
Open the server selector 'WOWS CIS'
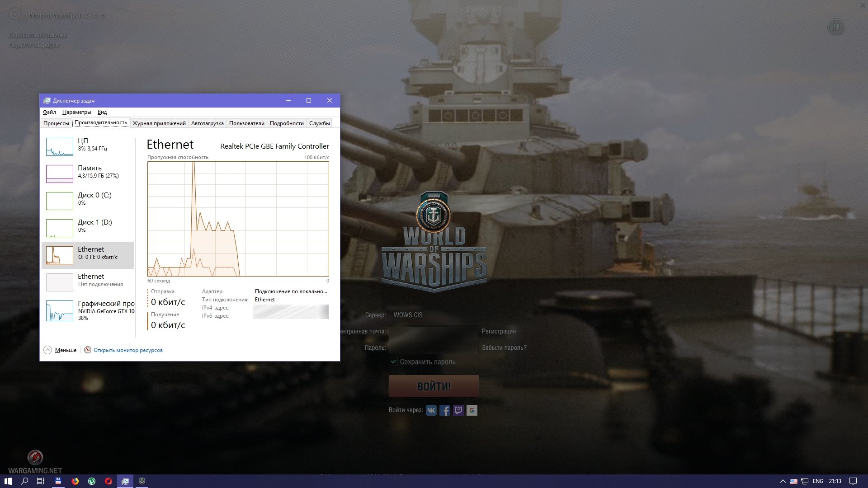(408, 315)
